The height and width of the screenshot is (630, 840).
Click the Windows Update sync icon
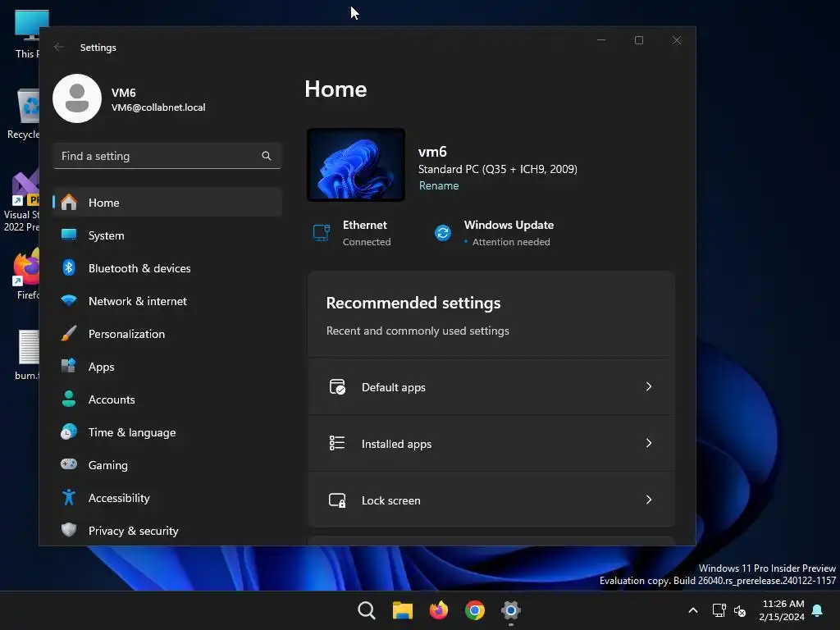click(x=442, y=233)
